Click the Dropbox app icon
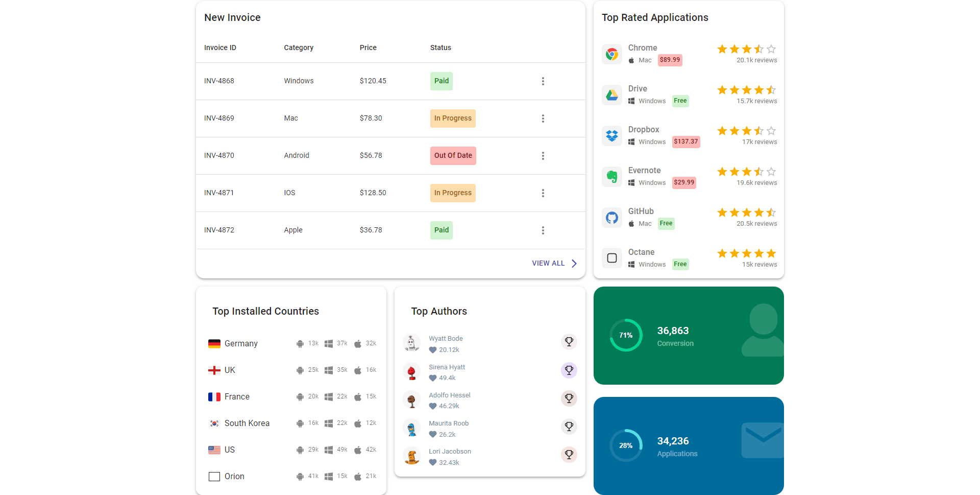The height and width of the screenshot is (495, 980). point(612,136)
